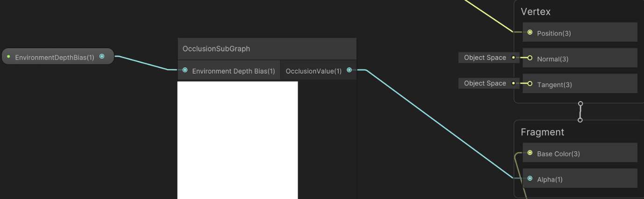The height and width of the screenshot is (199, 644).
Task: Click the Normal(3) input port circle
Action: tap(530, 59)
